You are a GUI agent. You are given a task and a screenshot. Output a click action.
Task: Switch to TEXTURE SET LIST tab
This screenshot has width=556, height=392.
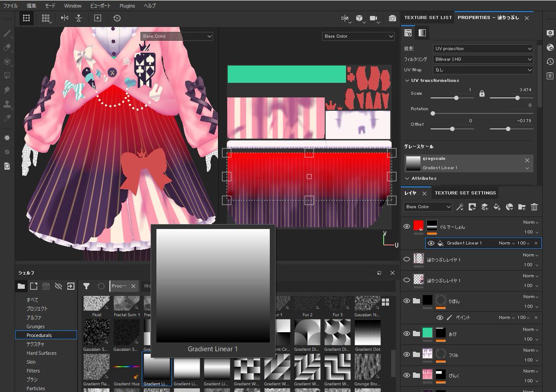(428, 18)
